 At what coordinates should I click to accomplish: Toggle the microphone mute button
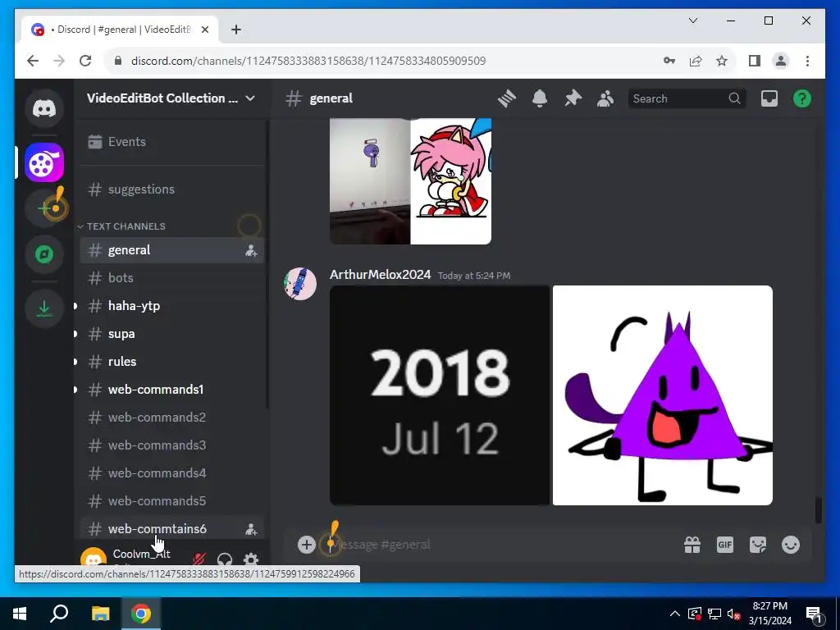coord(199,559)
